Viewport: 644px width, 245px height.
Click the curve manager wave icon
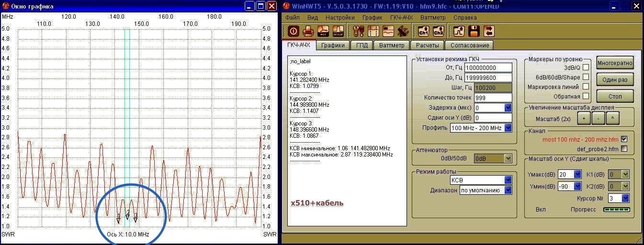(388, 31)
